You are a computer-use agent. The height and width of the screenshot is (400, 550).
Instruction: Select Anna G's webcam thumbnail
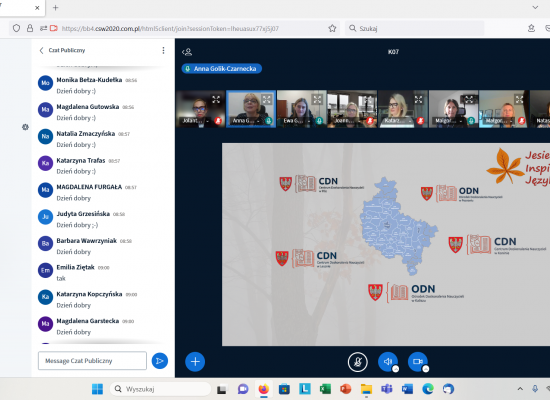pyautogui.click(x=251, y=109)
